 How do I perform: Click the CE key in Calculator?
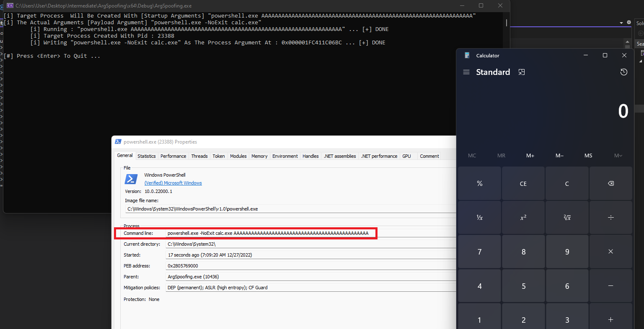coord(523,183)
